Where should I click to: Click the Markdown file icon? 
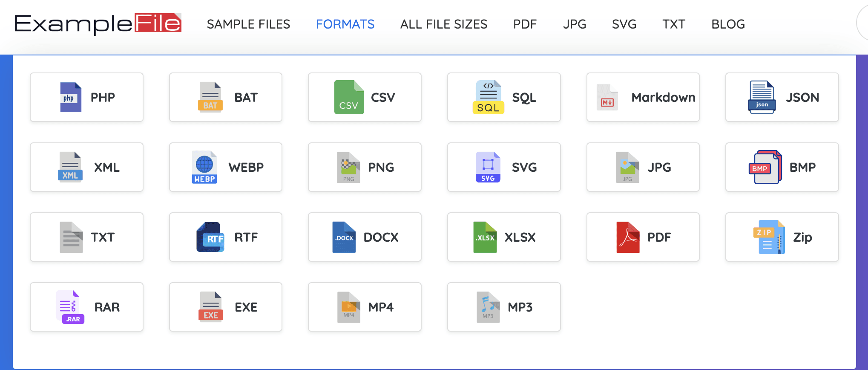coord(607,97)
